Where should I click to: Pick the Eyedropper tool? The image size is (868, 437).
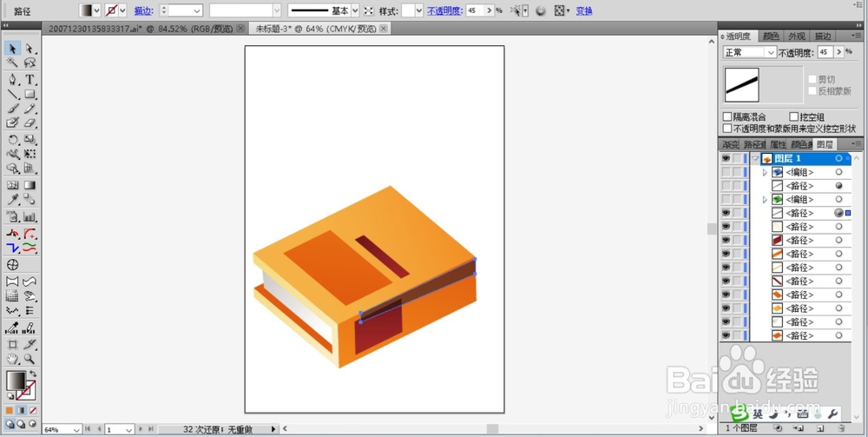(13, 200)
